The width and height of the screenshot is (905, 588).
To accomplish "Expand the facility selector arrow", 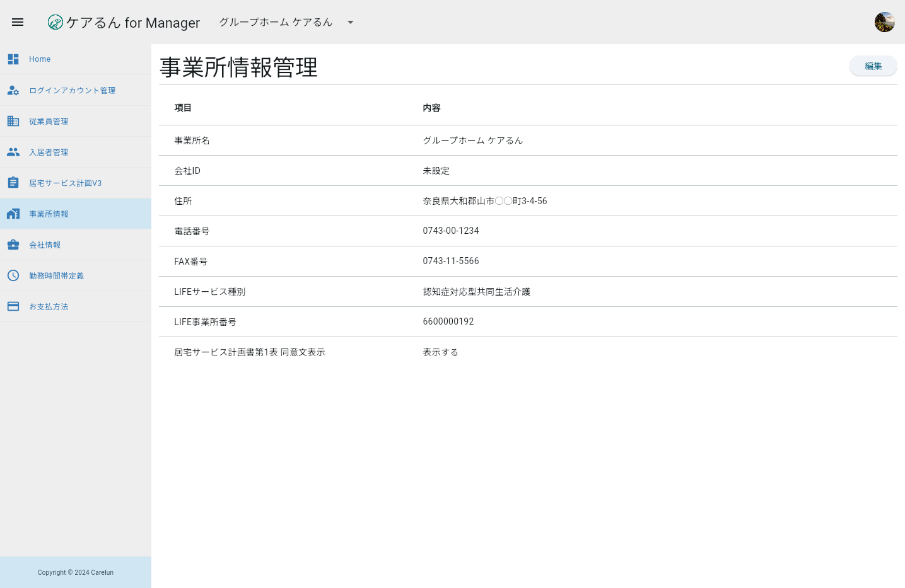I will coord(350,22).
